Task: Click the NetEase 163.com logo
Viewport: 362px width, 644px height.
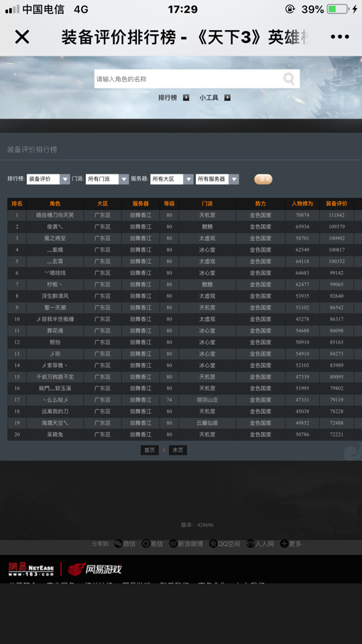Action: coord(32,569)
